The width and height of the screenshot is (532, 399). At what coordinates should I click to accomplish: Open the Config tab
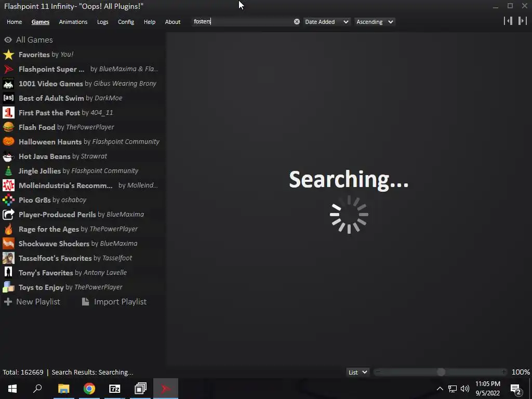(126, 22)
